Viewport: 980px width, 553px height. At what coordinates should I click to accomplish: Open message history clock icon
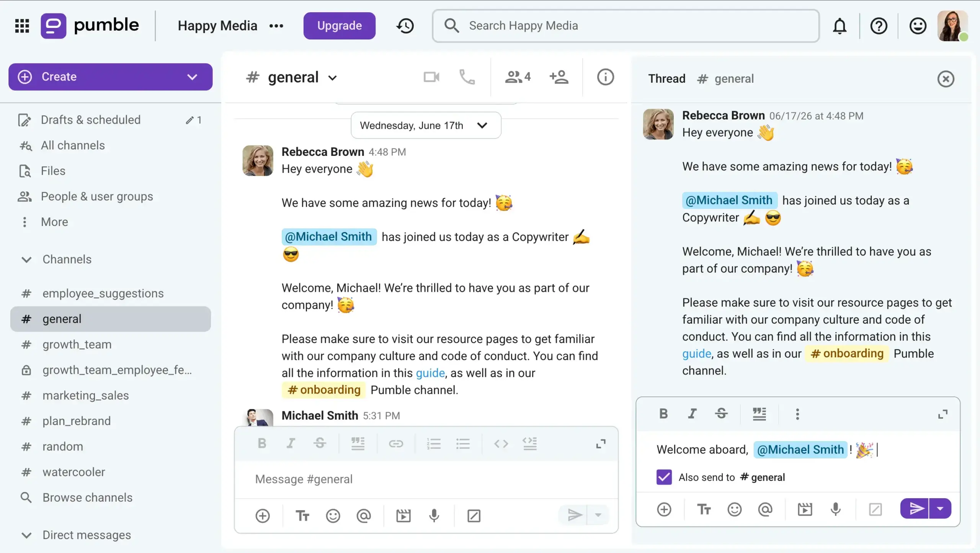(x=405, y=26)
